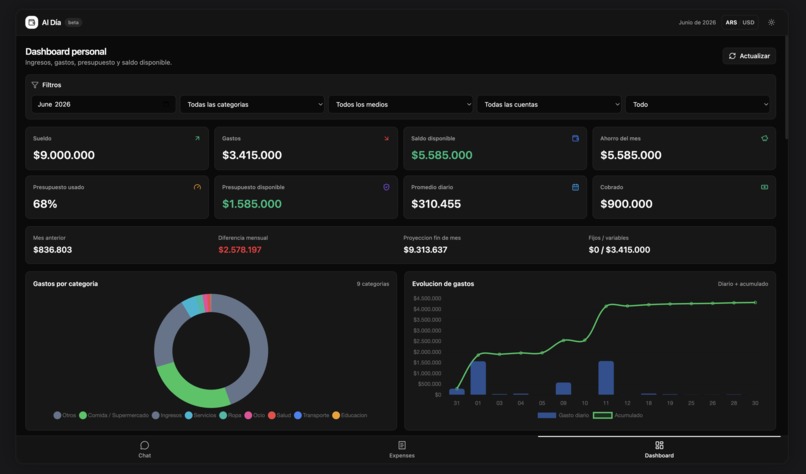Click the Dashboard grid icon

pyautogui.click(x=659, y=445)
